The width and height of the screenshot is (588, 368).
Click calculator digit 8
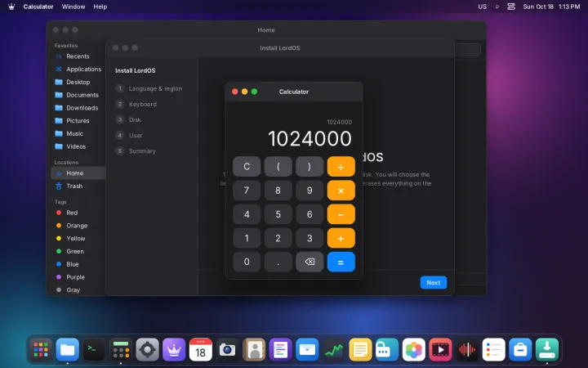[x=278, y=191]
